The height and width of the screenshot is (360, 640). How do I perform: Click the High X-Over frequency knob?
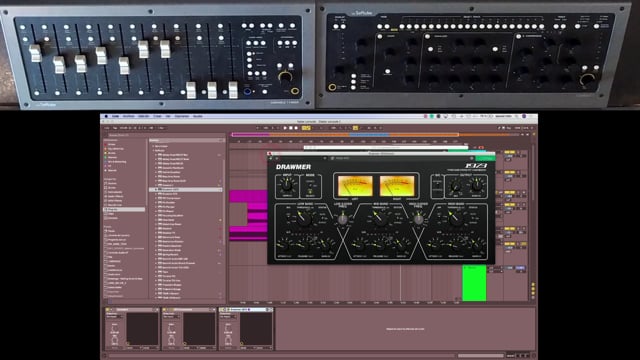pos(418,219)
